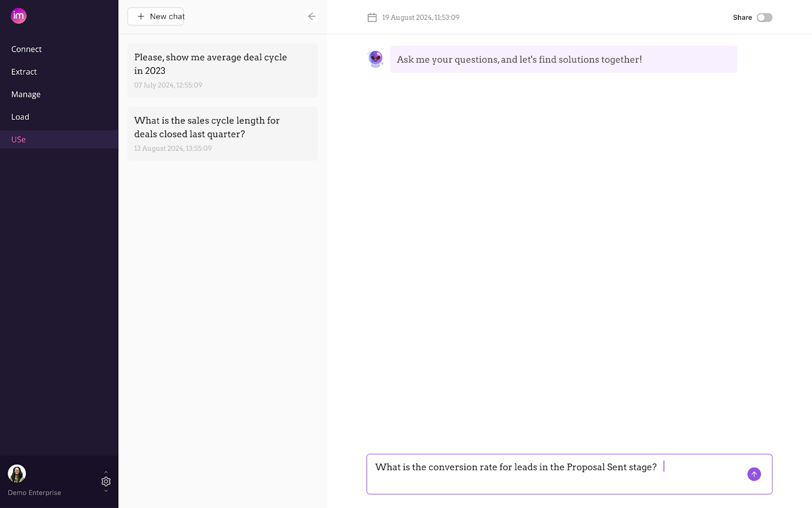Click the user profile avatar photo
Image resolution: width=812 pixels, height=508 pixels.
[17, 473]
